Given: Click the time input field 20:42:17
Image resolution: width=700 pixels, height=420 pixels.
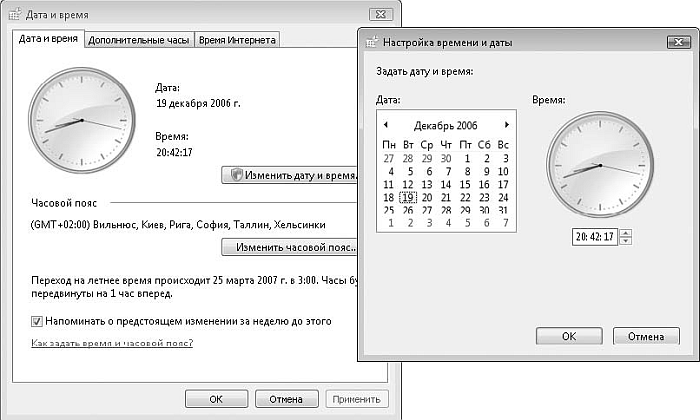Looking at the screenshot, I should tap(594, 237).
